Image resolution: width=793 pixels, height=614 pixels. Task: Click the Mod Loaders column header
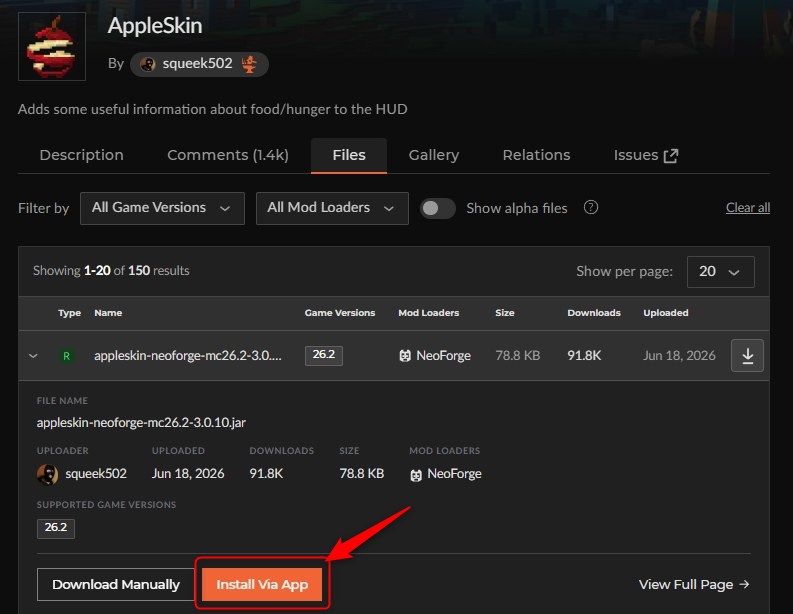pos(428,313)
